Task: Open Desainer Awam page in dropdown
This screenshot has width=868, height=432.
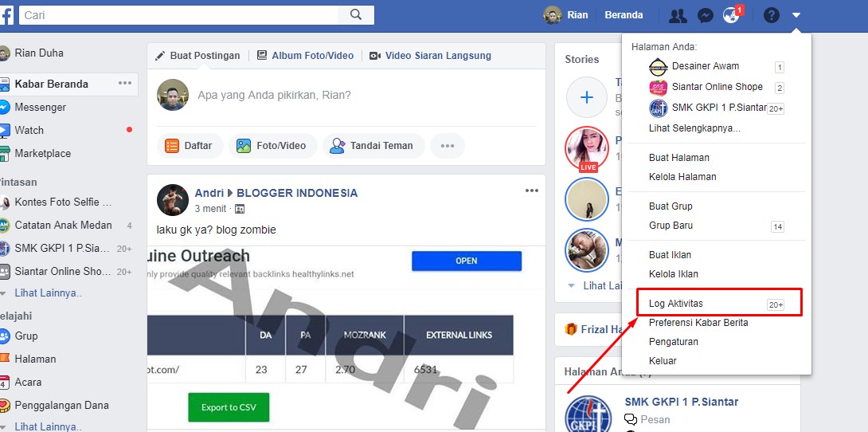Action: click(706, 66)
